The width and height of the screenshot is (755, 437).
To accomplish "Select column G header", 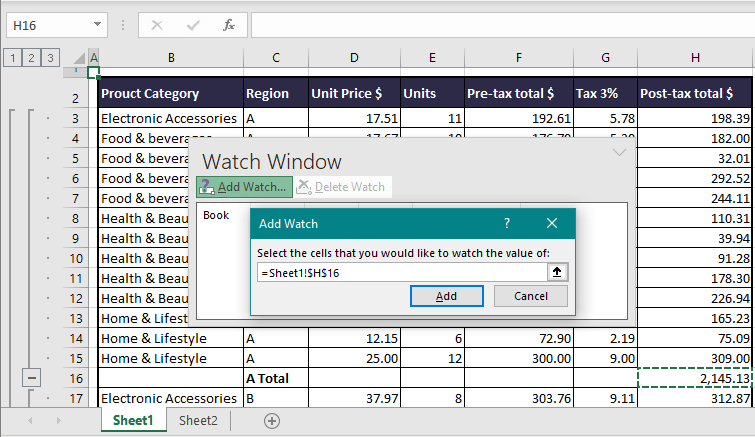I will (605, 58).
